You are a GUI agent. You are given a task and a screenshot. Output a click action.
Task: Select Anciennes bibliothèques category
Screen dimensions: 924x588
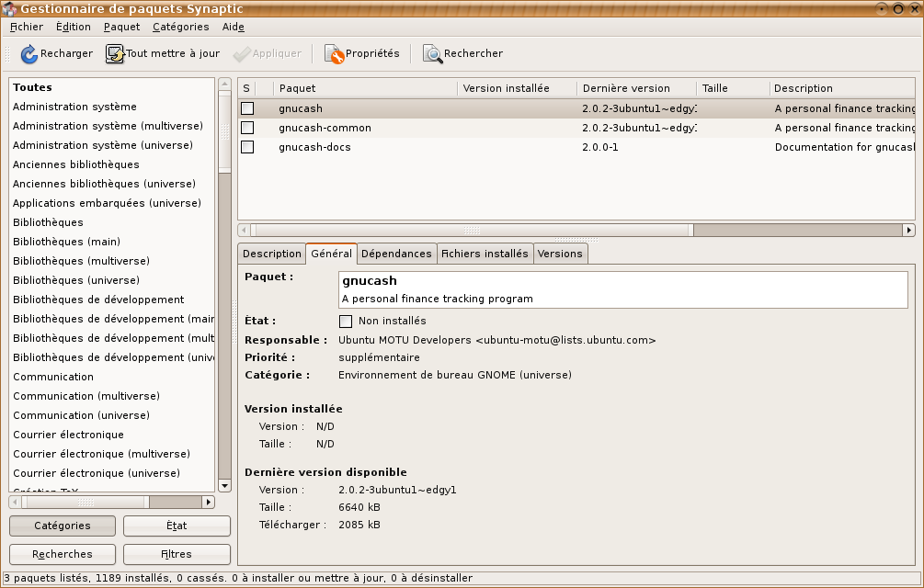112,164
